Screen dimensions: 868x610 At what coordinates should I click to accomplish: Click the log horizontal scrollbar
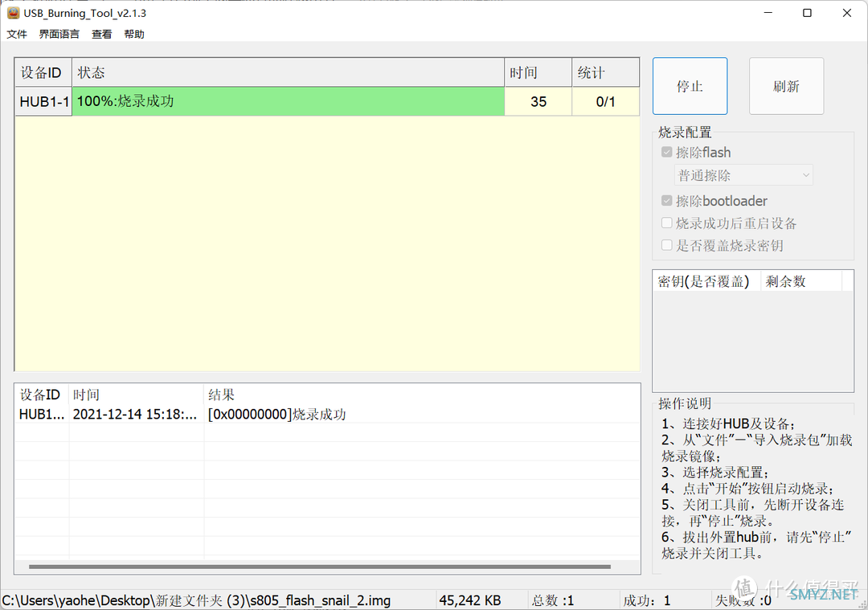319,567
